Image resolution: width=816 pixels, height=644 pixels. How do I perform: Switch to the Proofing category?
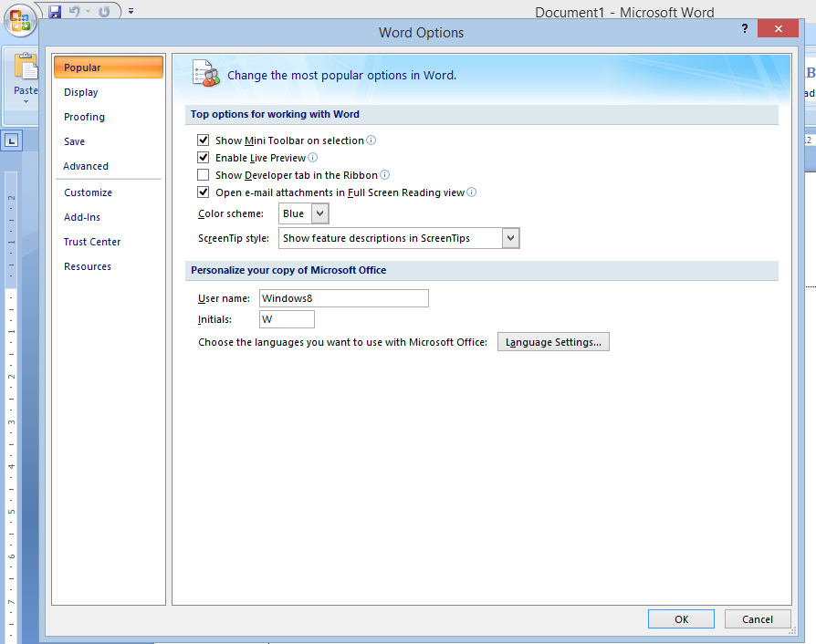(84, 117)
